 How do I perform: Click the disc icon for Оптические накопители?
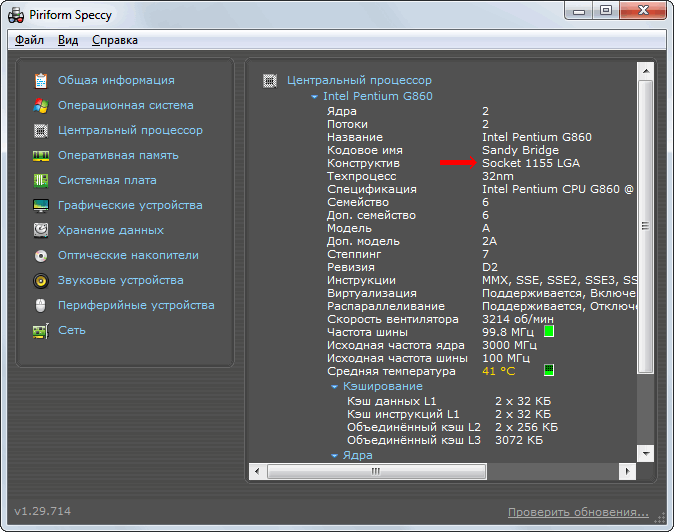pyautogui.click(x=41, y=256)
